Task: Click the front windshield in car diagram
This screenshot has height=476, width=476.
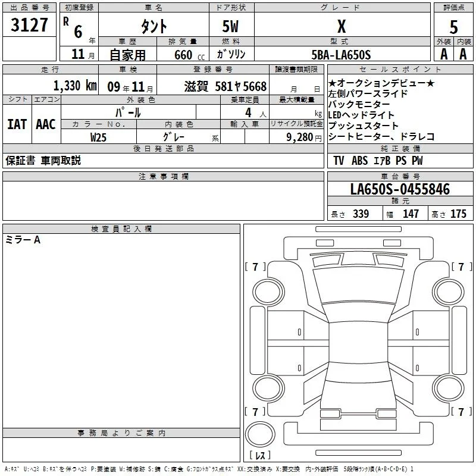Action: coord(358,284)
